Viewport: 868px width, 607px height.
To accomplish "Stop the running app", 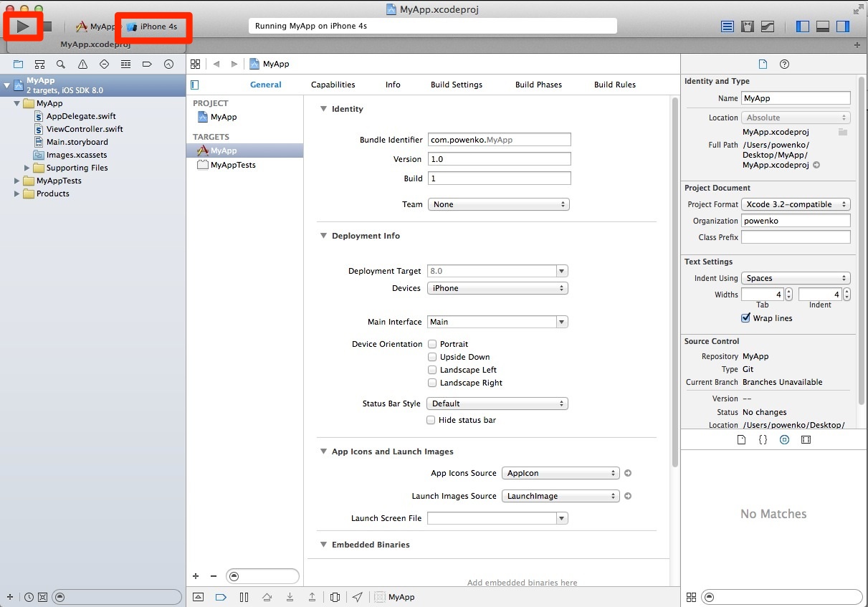I will [x=47, y=27].
